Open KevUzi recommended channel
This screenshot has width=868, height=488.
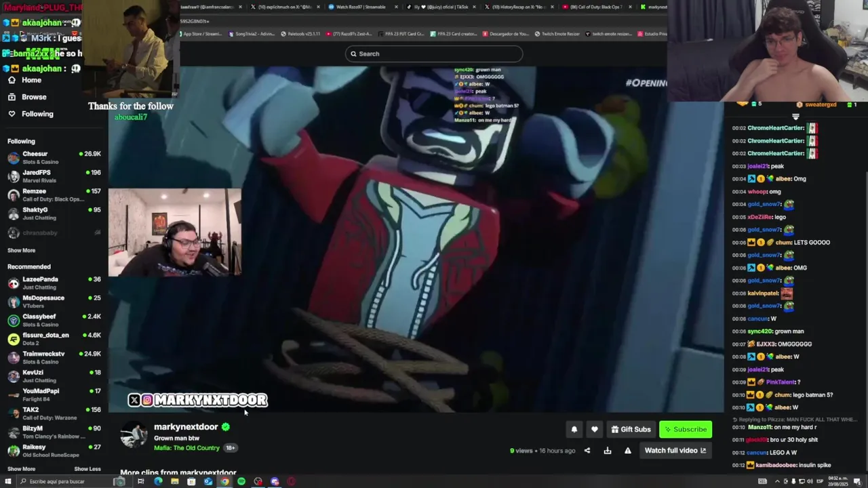tap(54, 376)
